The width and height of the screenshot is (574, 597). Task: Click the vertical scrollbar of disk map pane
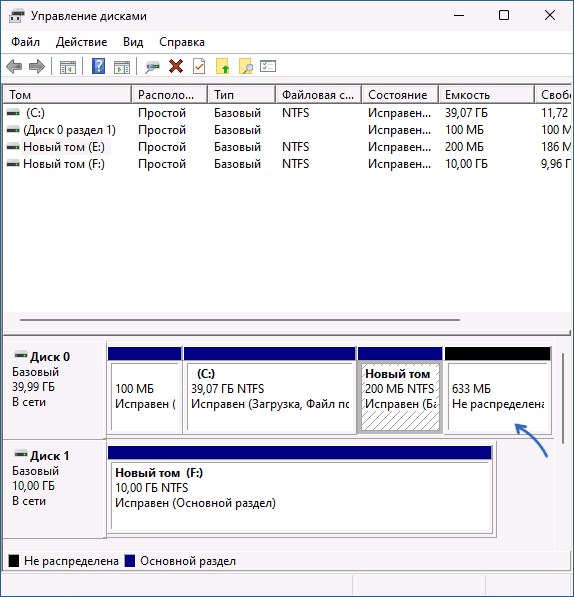coord(563,398)
